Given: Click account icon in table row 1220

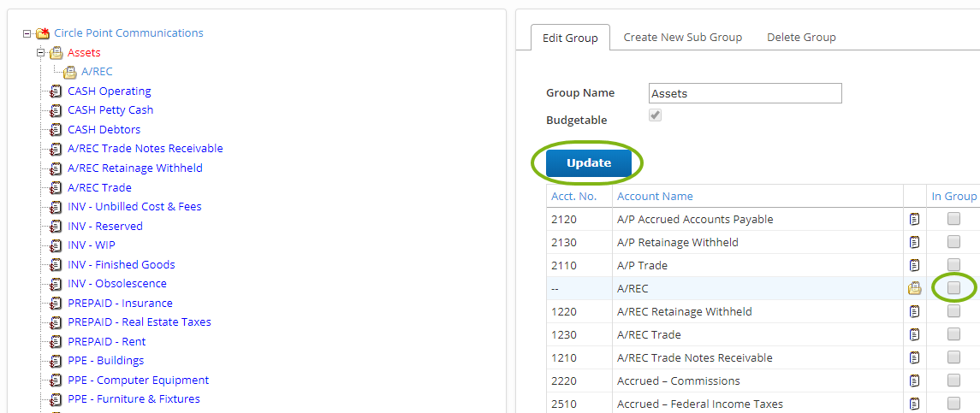Looking at the screenshot, I should 914,312.
